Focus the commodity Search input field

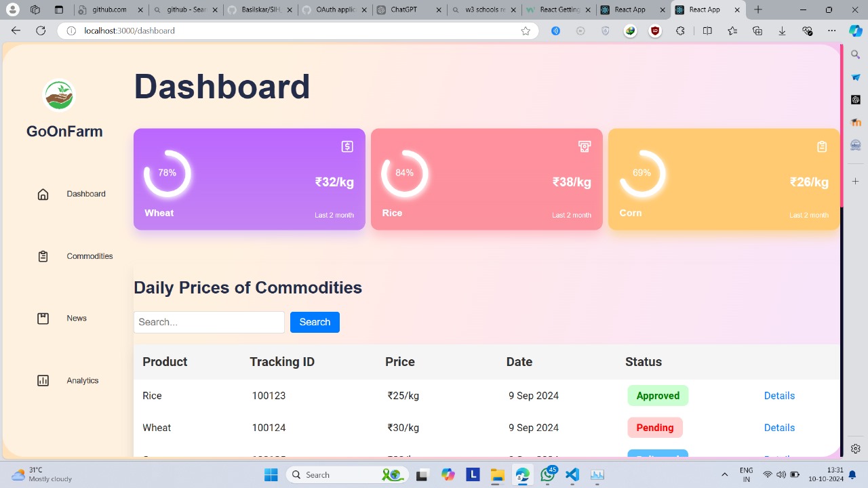click(x=209, y=322)
